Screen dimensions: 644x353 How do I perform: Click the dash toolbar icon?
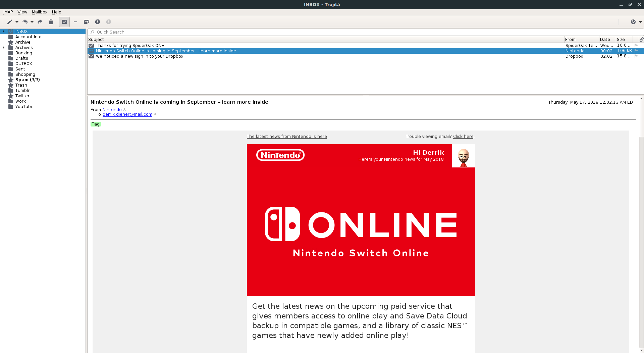pyautogui.click(x=75, y=22)
